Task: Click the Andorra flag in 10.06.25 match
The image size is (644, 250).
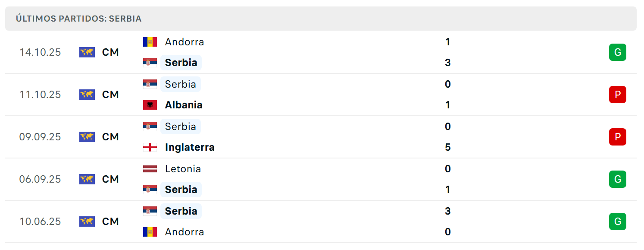Action: pyautogui.click(x=150, y=232)
